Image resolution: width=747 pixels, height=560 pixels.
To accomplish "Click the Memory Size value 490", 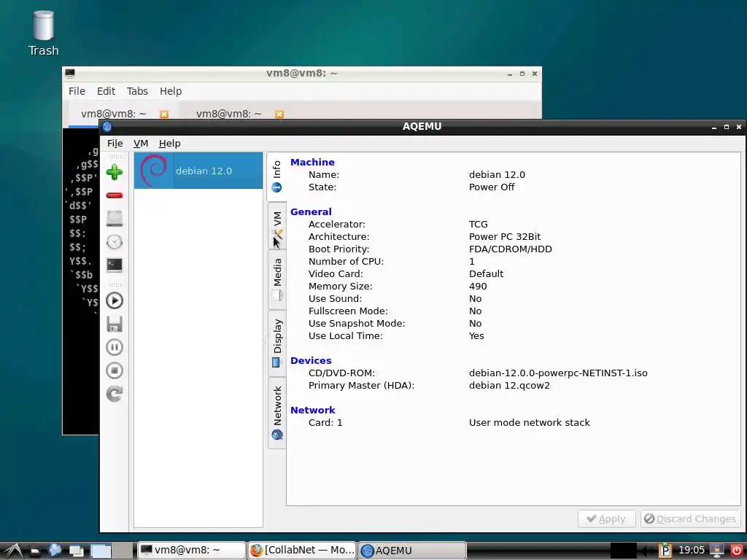I will 478,286.
